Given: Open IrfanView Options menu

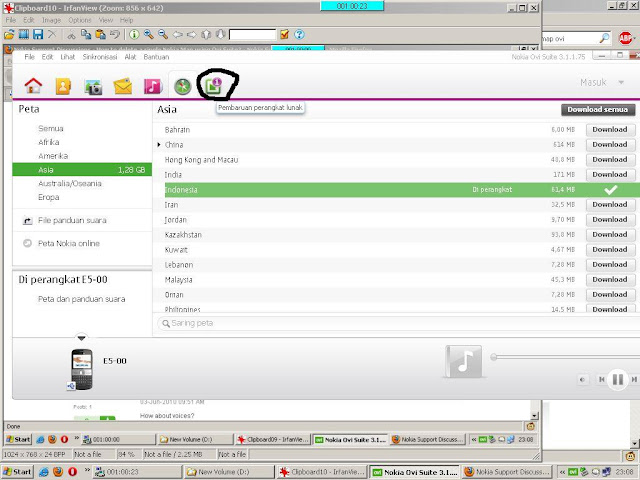Looking at the screenshot, I should [80, 20].
